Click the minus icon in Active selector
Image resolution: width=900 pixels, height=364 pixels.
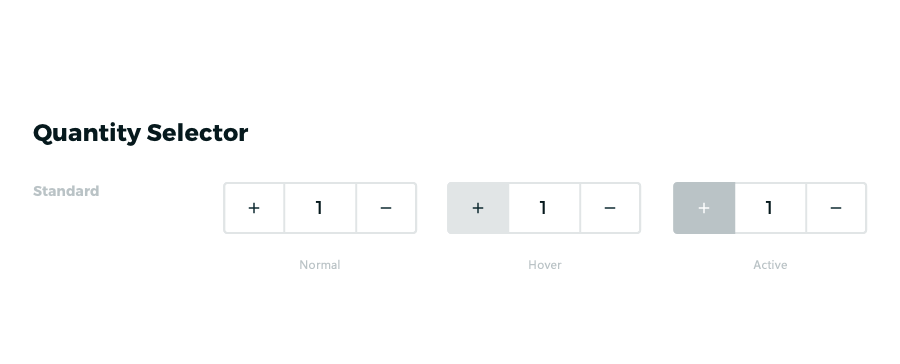tap(836, 208)
